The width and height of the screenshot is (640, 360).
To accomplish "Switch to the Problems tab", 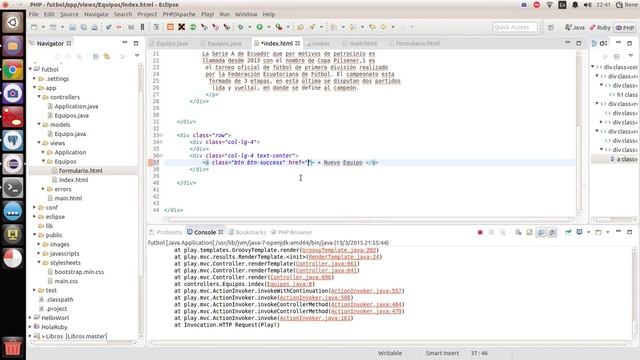I will 166,232.
